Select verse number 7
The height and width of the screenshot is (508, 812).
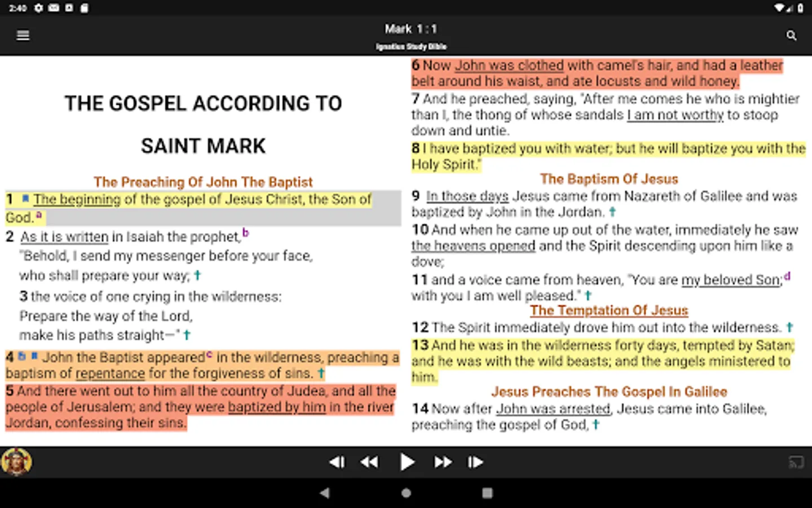[416, 99]
